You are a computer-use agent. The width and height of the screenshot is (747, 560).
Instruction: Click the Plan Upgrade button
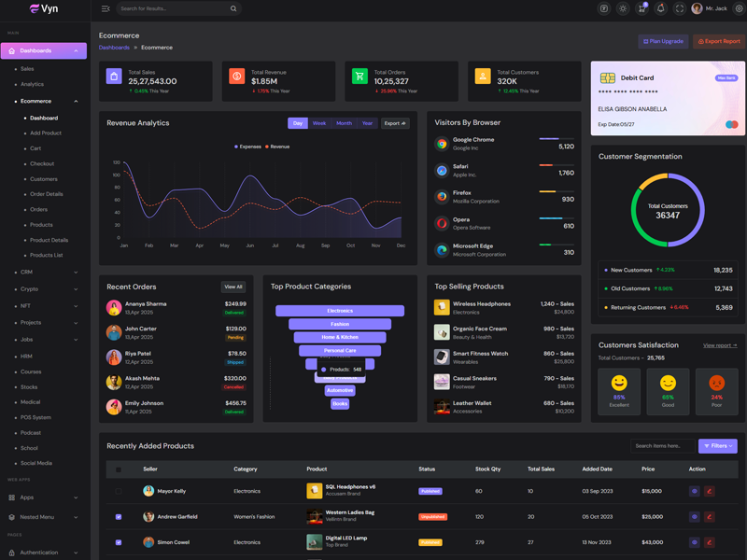pyautogui.click(x=663, y=41)
